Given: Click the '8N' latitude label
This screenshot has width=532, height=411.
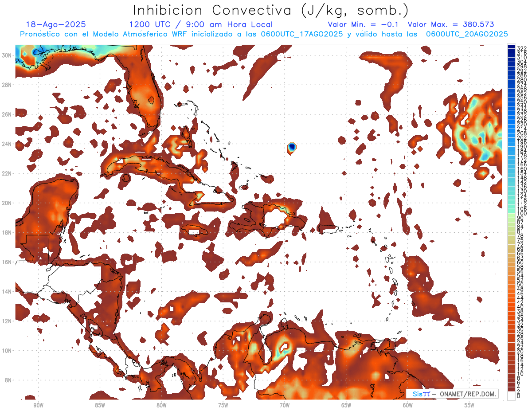Looking at the screenshot, I should click(x=9, y=380).
